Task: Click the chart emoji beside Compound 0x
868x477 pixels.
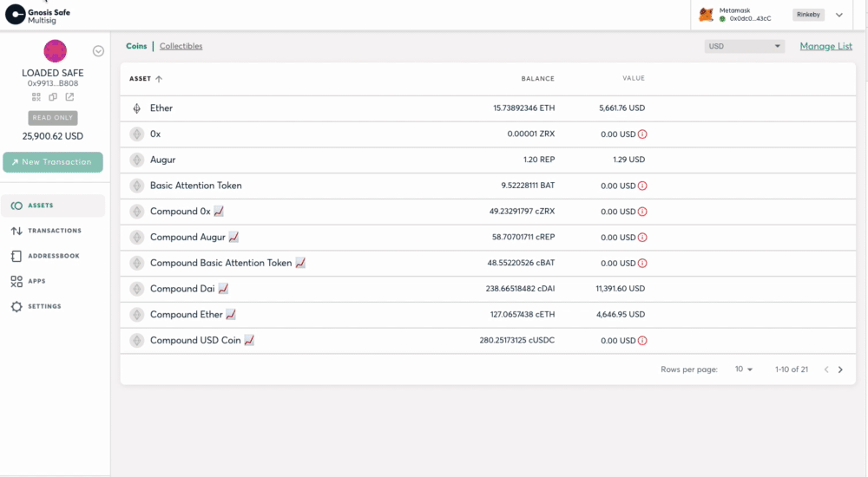Action: pos(219,212)
